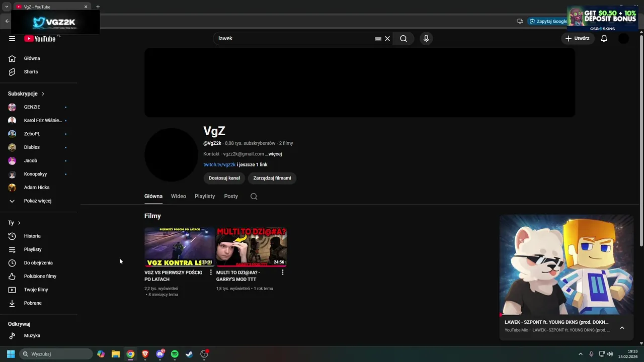
Task: Select the VgZ - YouTube browser tab
Action: (50, 7)
